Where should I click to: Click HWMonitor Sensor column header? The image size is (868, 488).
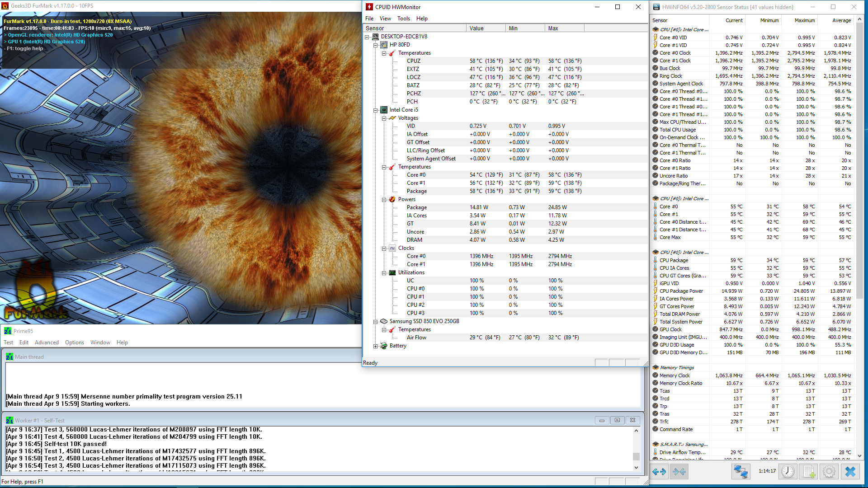pyautogui.click(x=415, y=28)
